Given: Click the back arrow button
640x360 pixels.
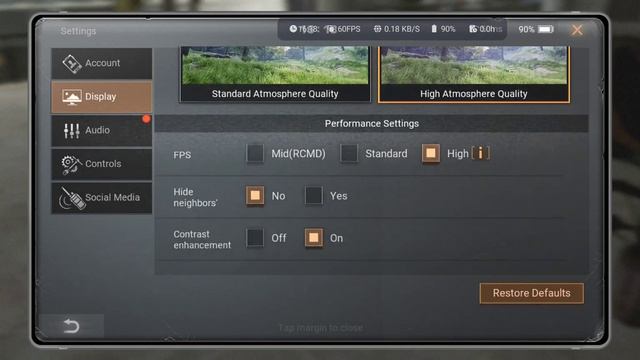Looking at the screenshot, I should [71, 326].
